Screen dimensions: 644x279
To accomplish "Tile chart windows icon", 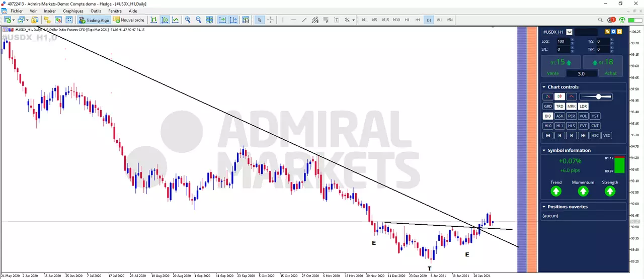I will [209, 20].
